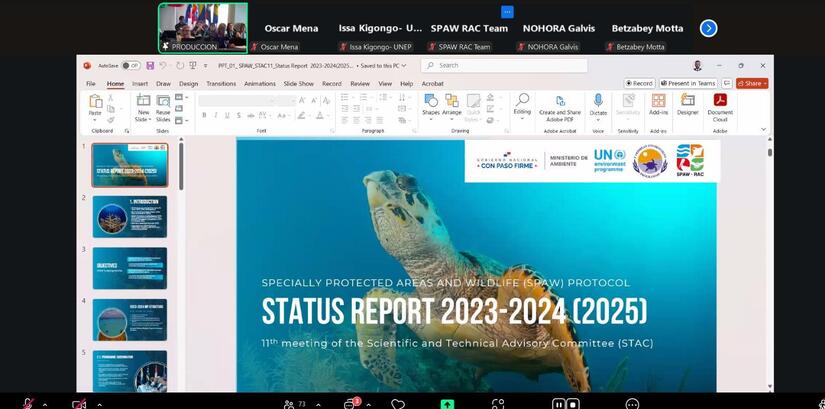
Task: Insert a New Slide from ribbon
Action: click(x=143, y=104)
